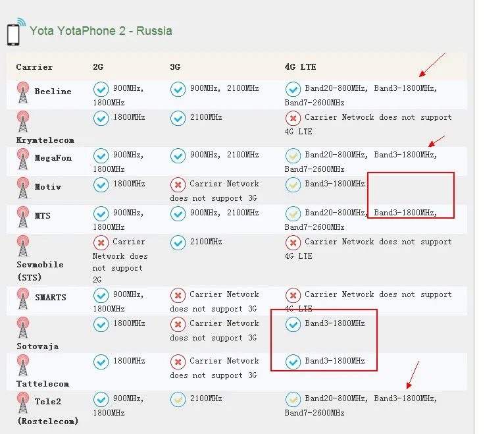Click Motiv 3G red cross icon
The height and width of the screenshot is (434, 504).
[x=178, y=184]
